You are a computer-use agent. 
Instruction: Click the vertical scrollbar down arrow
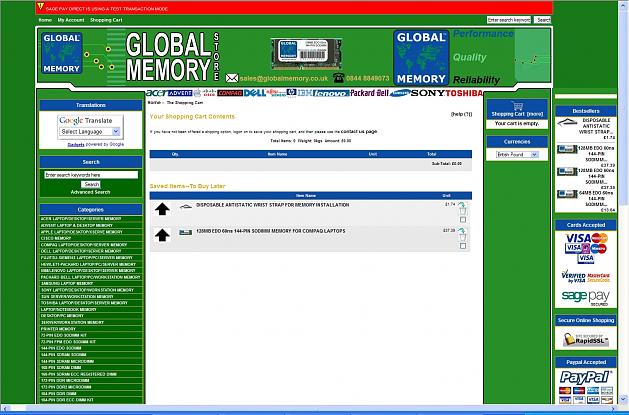tap(623, 399)
